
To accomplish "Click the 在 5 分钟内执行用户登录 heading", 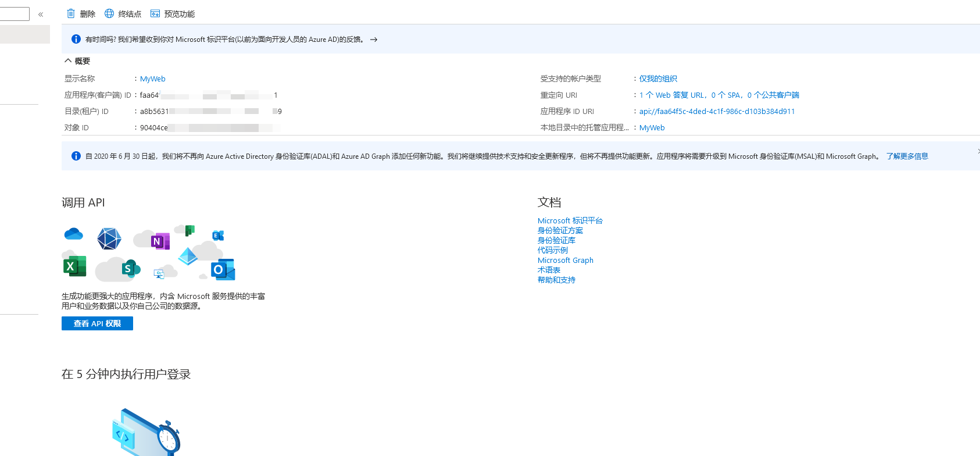I will [126, 374].
